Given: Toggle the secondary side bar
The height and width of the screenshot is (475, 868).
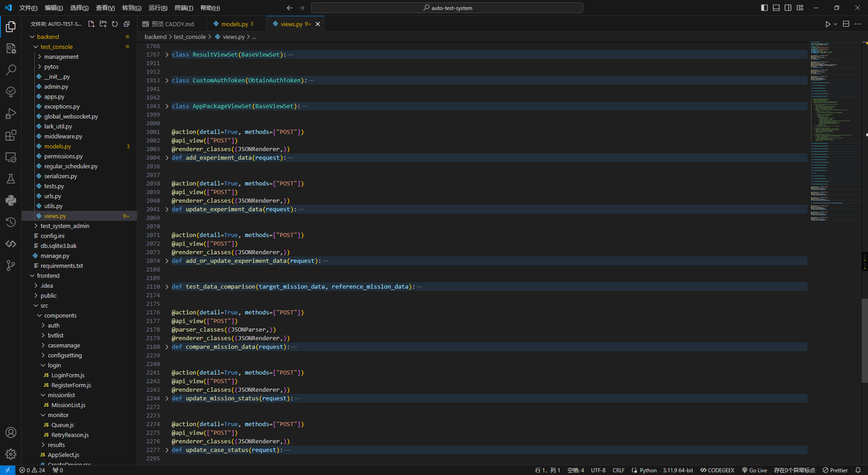Looking at the screenshot, I should click(x=788, y=8).
